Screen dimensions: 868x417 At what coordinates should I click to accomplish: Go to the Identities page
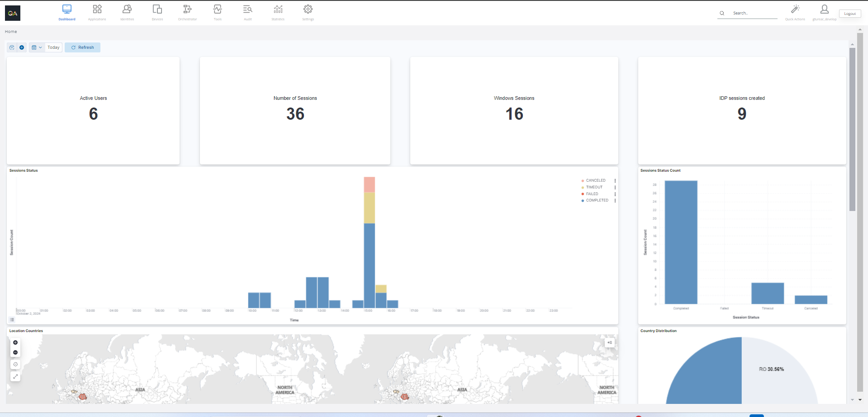[x=127, y=12]
